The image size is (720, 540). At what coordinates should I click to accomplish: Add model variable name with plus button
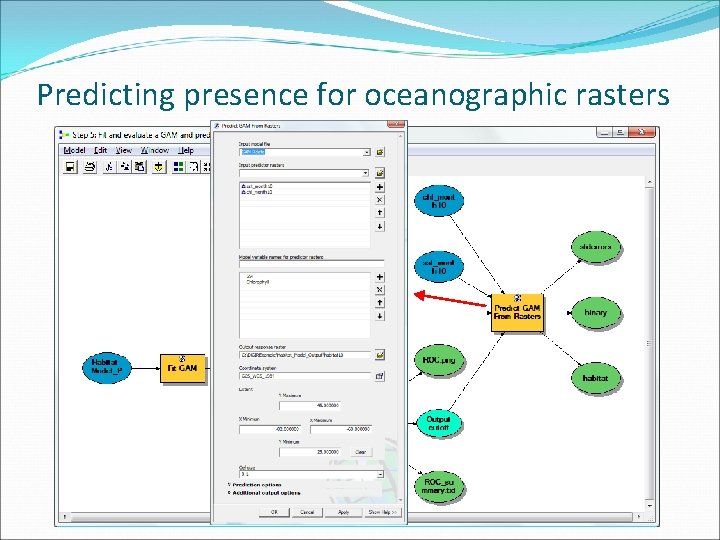click(x=380, y=277)
